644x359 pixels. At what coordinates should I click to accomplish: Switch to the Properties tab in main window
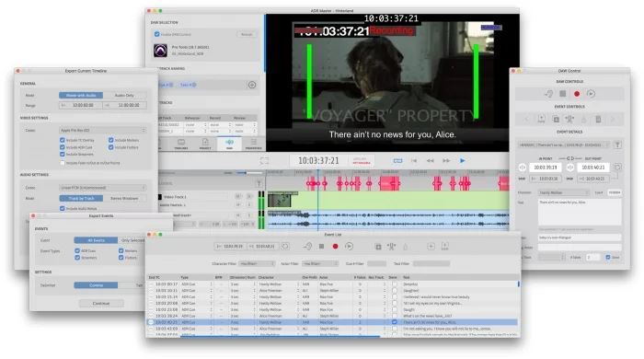(x=253, y=144)
